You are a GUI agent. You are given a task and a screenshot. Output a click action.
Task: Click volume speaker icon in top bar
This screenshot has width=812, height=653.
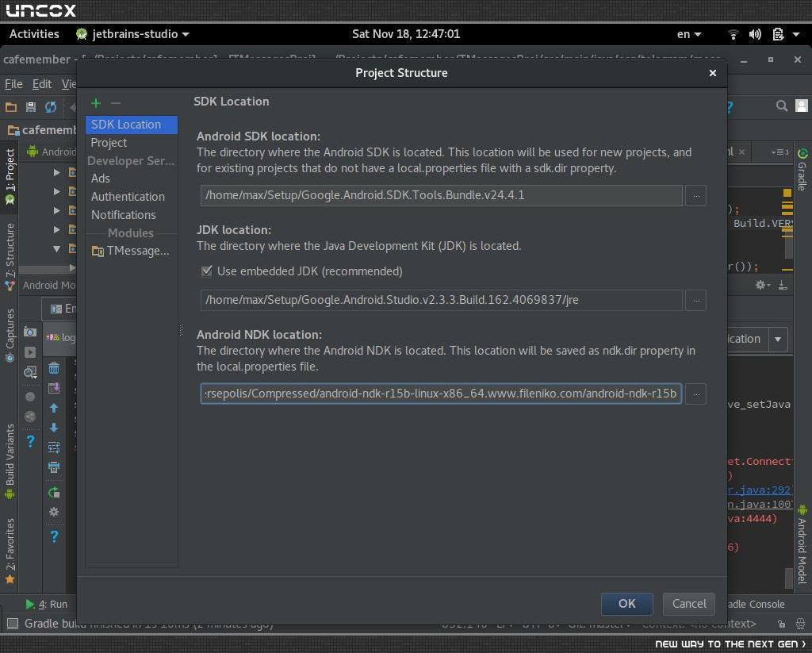[x=755, y=34]
